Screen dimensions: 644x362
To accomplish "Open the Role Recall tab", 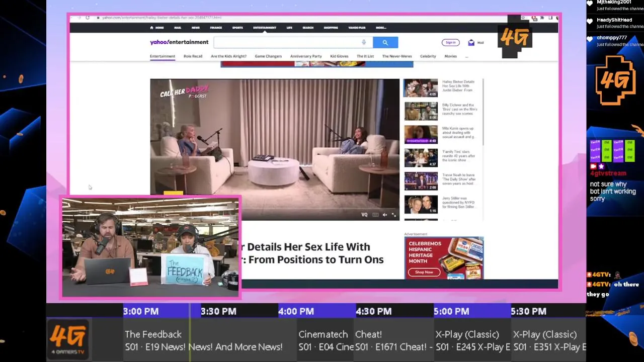I will pyautogui.click(x=193, y=56).
